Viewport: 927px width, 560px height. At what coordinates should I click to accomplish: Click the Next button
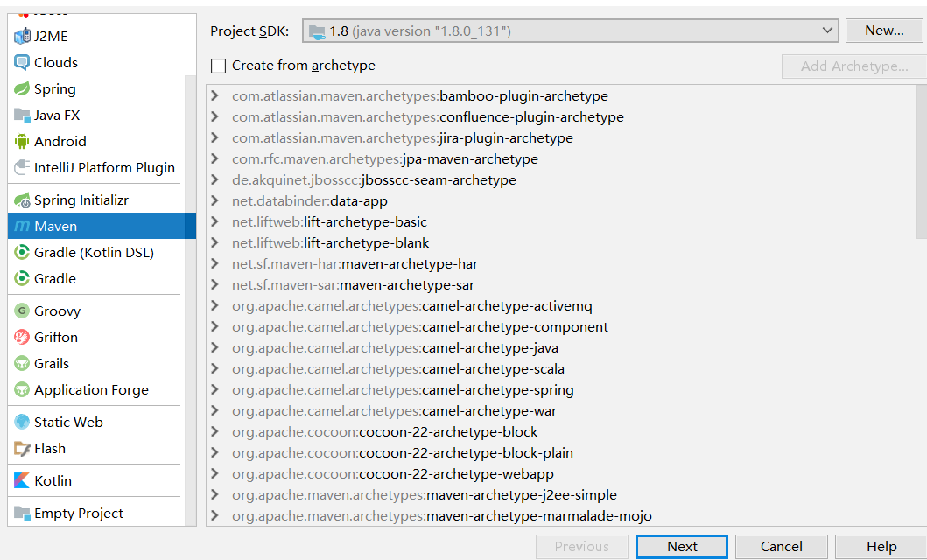tap(682, 546)
